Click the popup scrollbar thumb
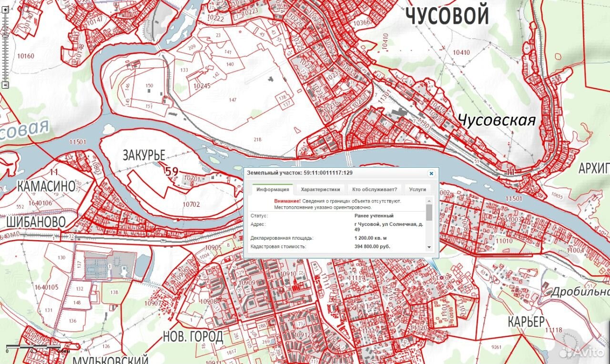The image size is (610, 364). 429,212
